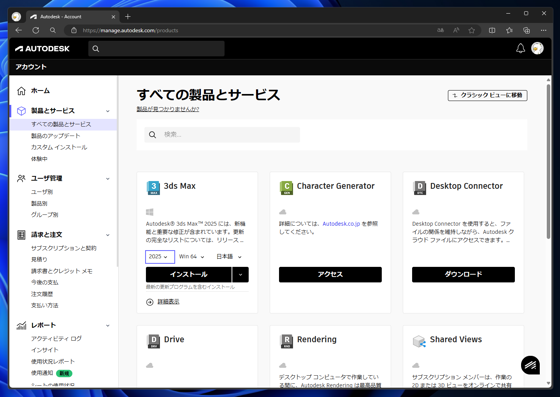Click the Autodesk header search box
Screen dimensions: 560x397
point(156,49)
